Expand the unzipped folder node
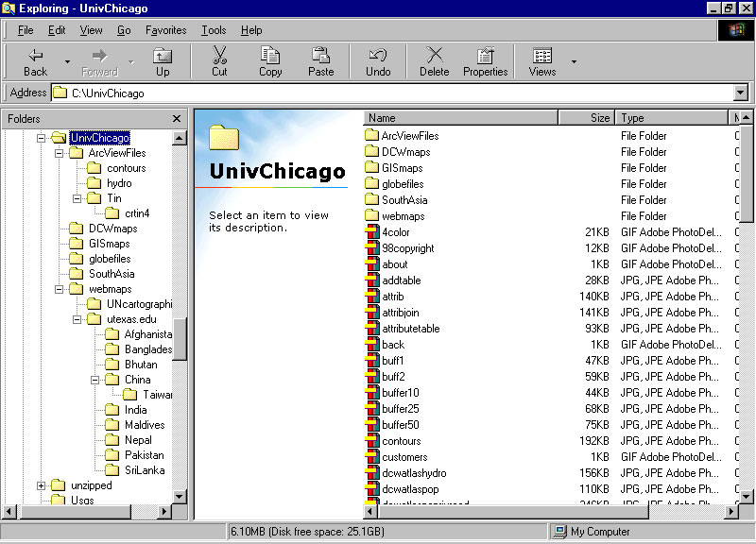 click(42, 485)
